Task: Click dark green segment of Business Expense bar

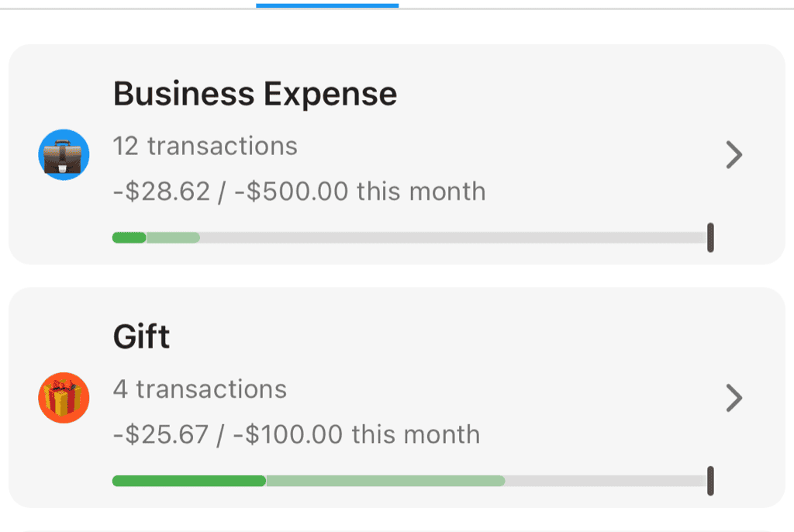Action: coord(129,237)
